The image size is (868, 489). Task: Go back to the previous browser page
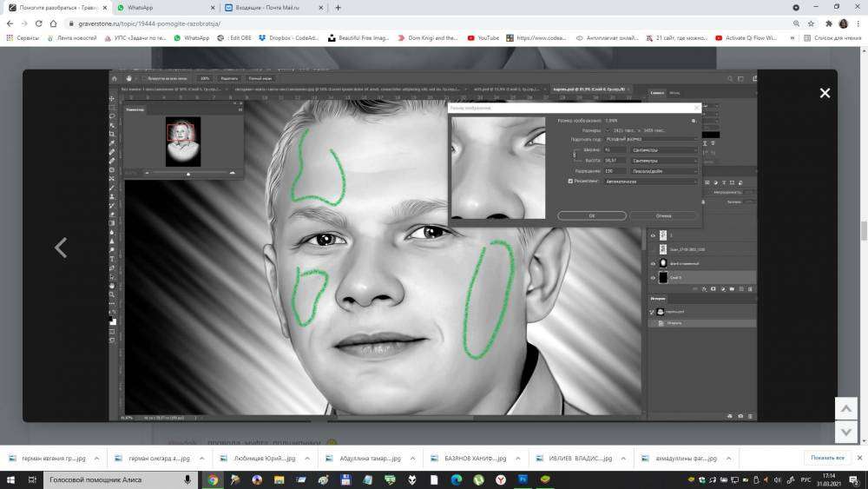10,23
